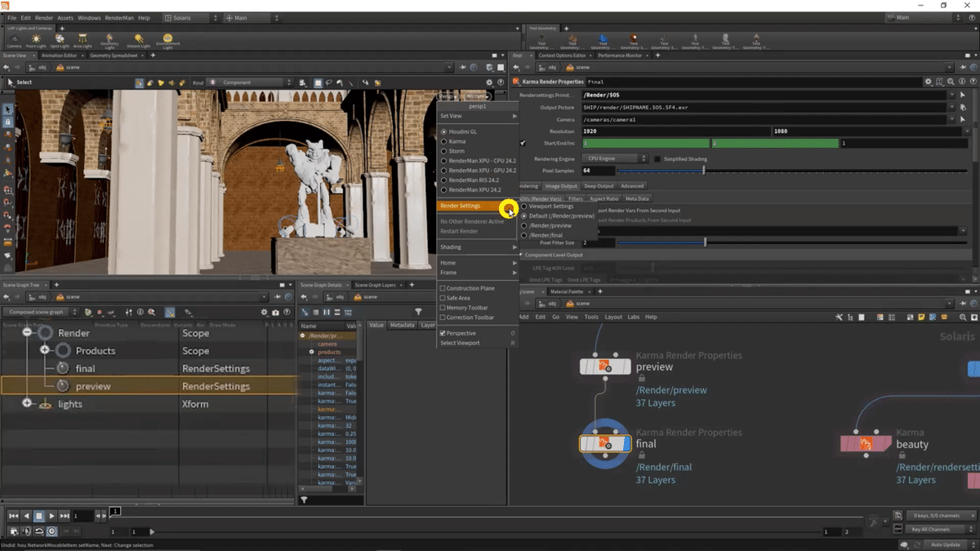Click the Camera shelf tool icon
This screenshot has height=551, width=980.
coord(14,40)
